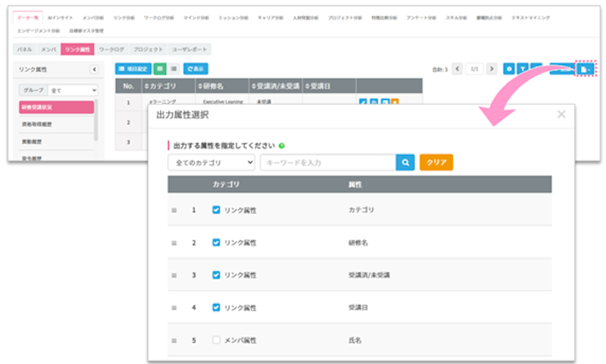This screenshot has height=364, width=606.
Task: Grab the drag handle of row 1
Action: 174,210
